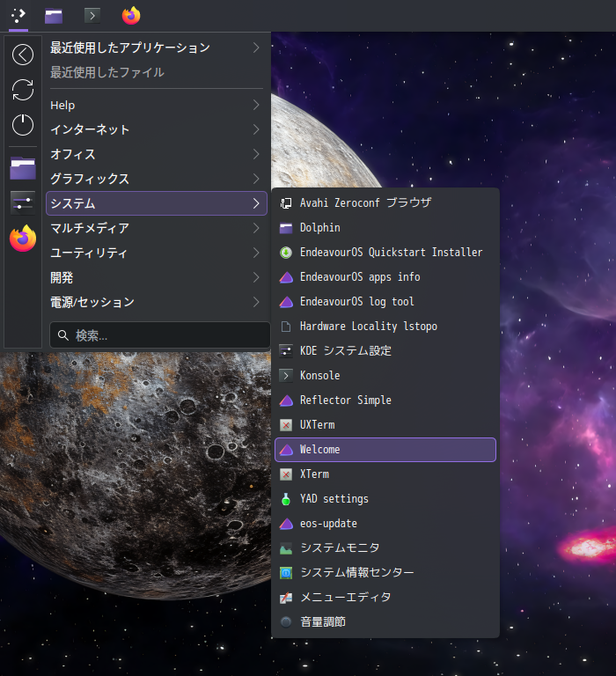The width and height of the screenshot is (616, 676).
Task: Open the Firefox icon in the top panel
Action: pos(131,16)
